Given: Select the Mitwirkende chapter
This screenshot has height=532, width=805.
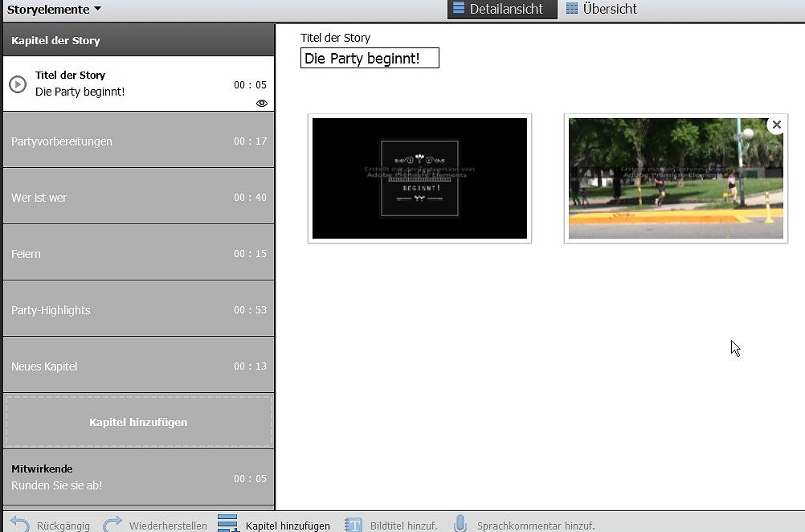Looking at the screenshot, I should [x=139, y=477].
